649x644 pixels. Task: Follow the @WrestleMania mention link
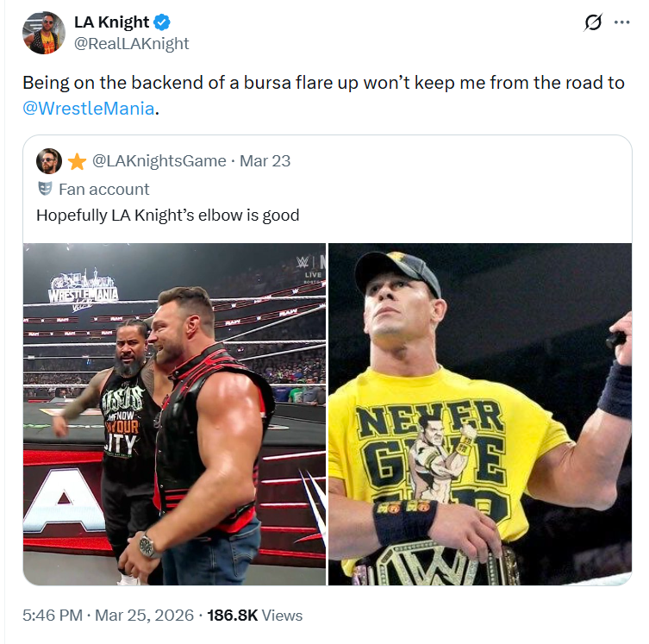click(x=90, y=109)
